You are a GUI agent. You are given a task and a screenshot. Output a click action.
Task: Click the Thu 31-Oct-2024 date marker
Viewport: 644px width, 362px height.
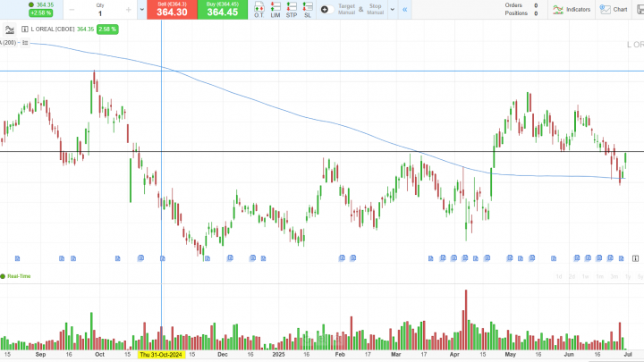click(x=161, y=355)
